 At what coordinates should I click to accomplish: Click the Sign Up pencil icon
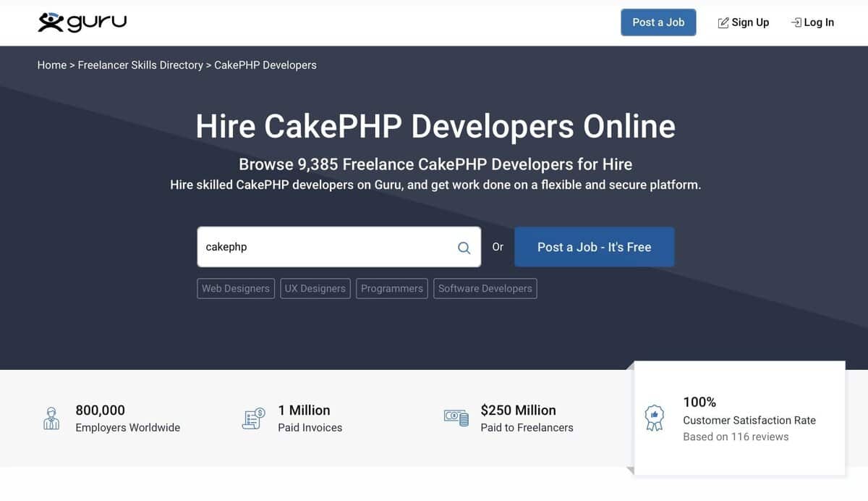723,23
